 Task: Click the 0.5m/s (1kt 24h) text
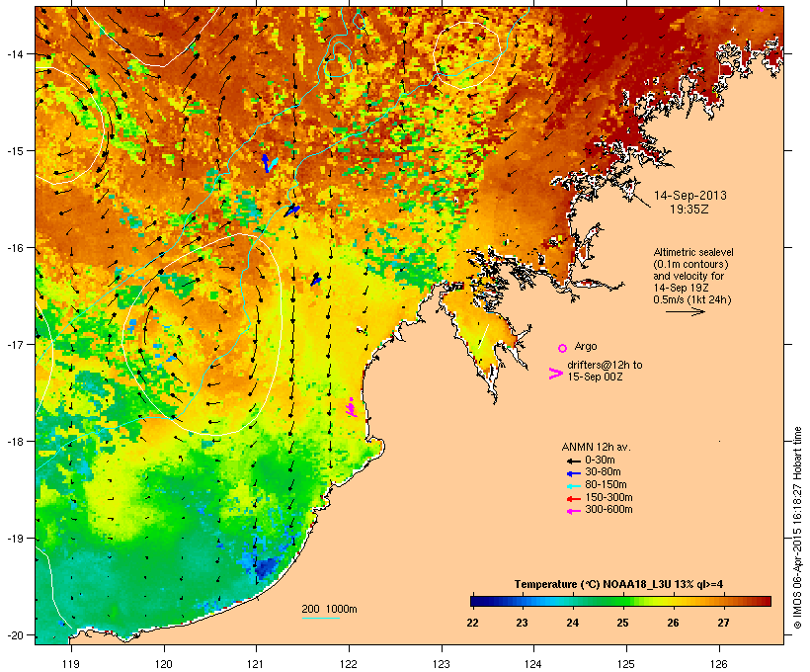pos(692,299)
